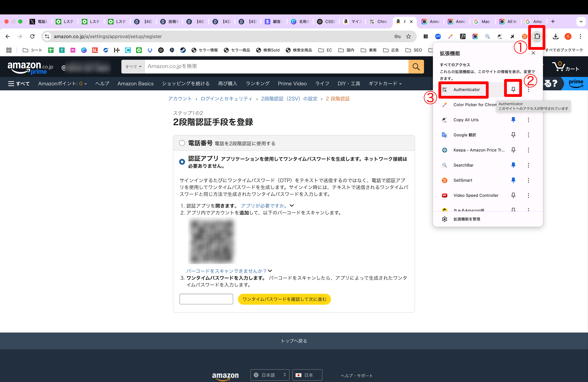Open more options for Keepa extension

tap(529, 150)
